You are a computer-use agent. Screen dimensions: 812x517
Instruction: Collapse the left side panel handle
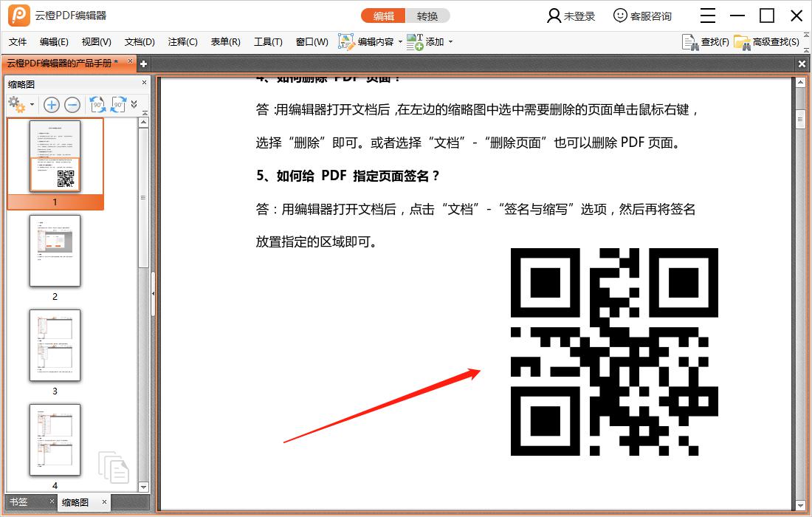tap(154, 294)
